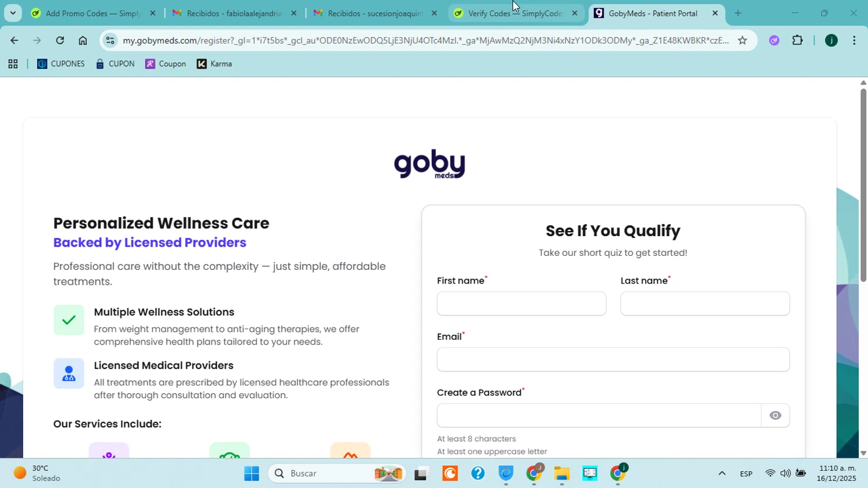
Task: Close the Verify Codes tab
Action: (575, 13)
